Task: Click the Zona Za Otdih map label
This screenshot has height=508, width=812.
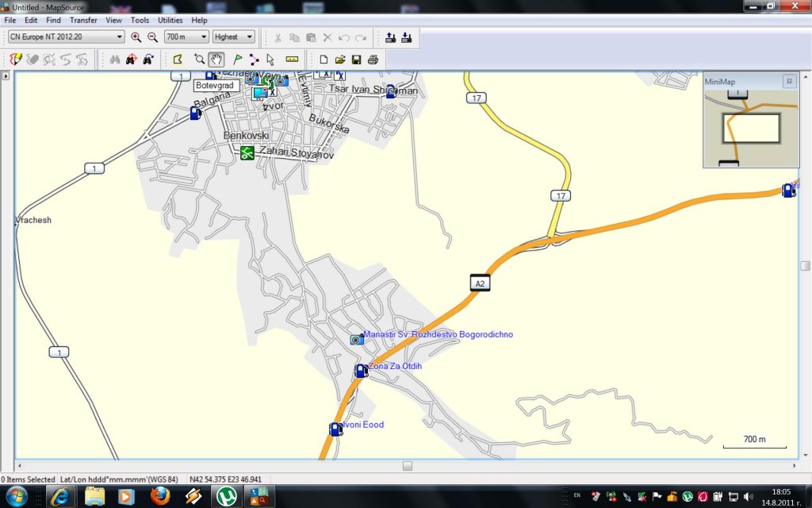Action: tap(394, 367)
